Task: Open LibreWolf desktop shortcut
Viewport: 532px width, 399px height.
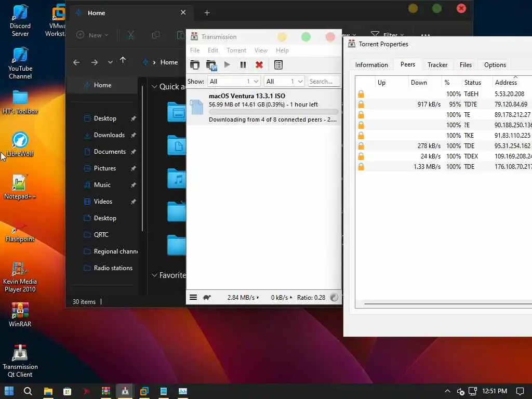Action: 20,144
